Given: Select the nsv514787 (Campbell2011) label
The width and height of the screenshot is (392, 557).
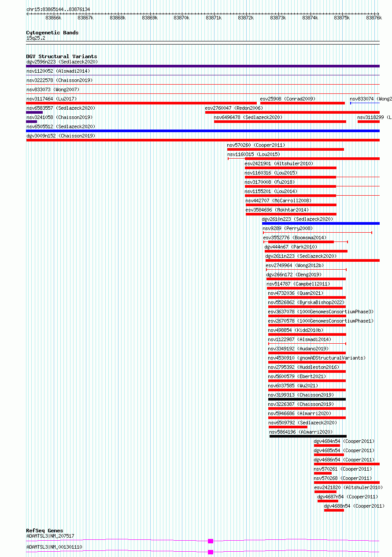Looking at the screenshot, I should tap(298, 284).
